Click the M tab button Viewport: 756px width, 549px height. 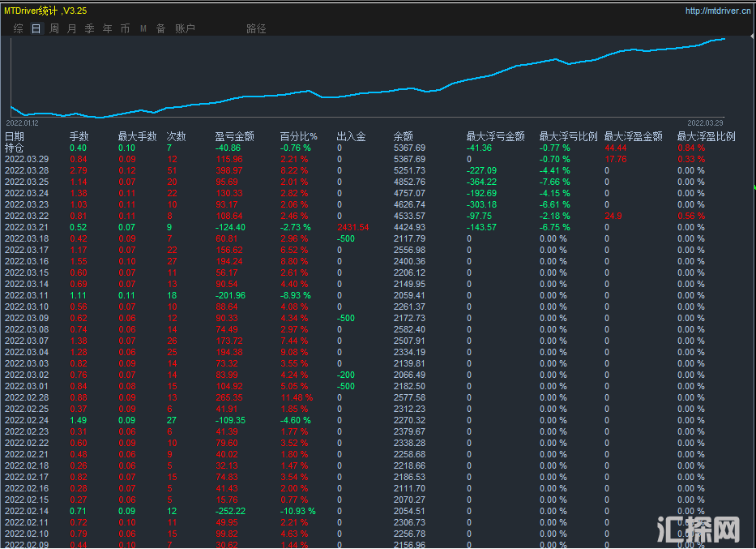143,28
